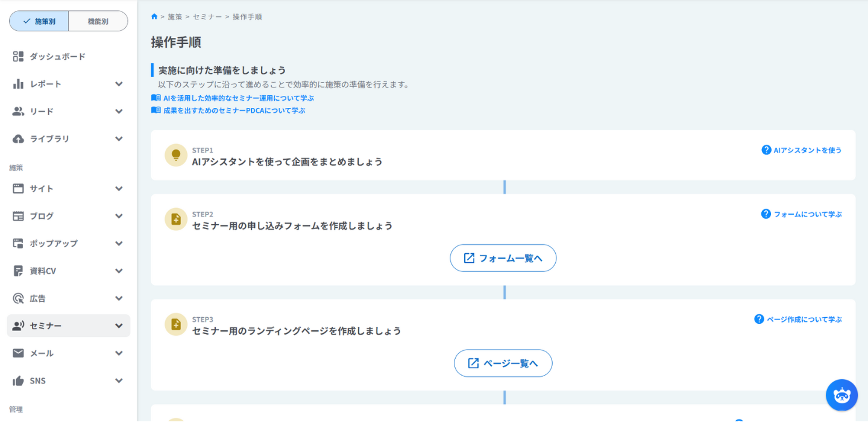Open the ページ一覧へ button
This screenshot has width=868, height=422.
(x=503, y=364)
